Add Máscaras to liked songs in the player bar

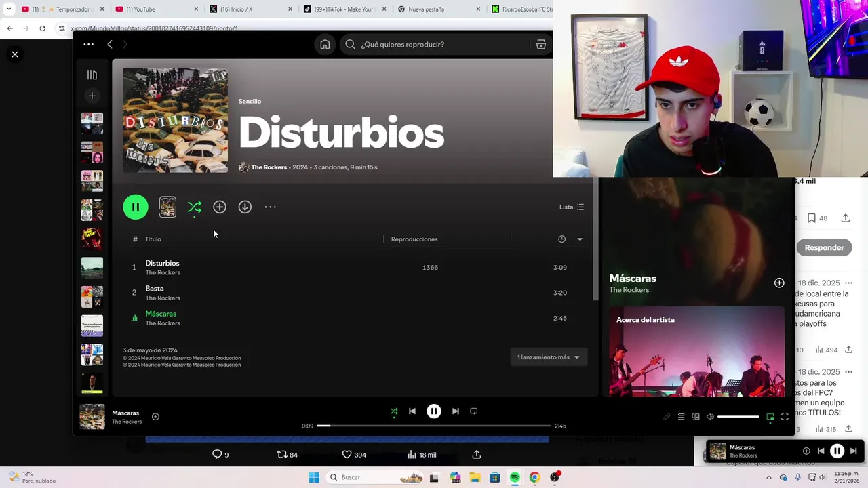tap(155, 417)
